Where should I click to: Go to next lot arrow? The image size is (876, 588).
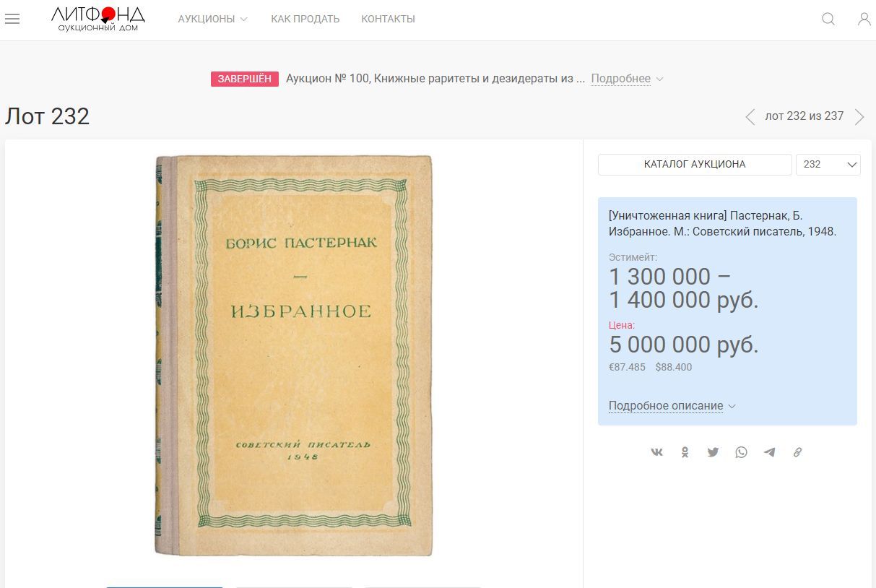pyautogui.click(x=859, y=117)
